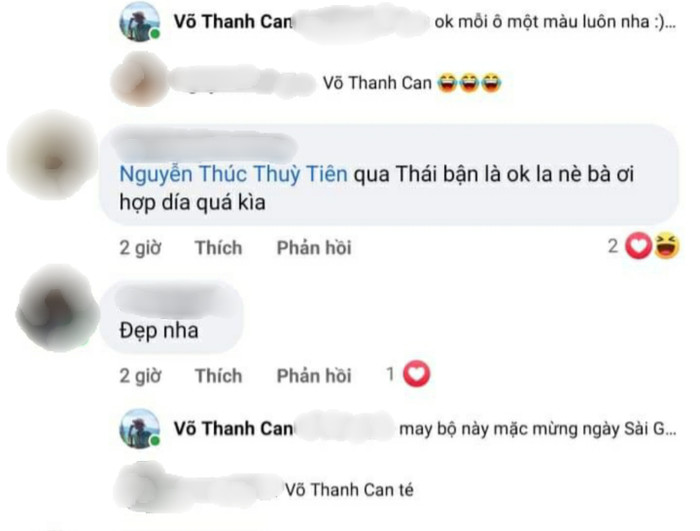The height and width of the screenshot is (531, 700).
Task: Click the 'Võ Thanh Can té' reply text
Action: pyautogui.click(x=350, y=490)
